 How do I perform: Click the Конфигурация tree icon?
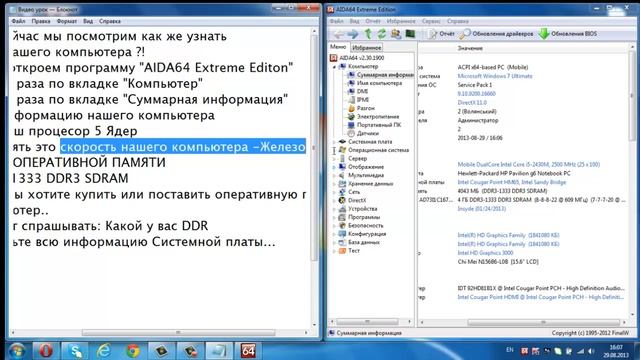342,234
